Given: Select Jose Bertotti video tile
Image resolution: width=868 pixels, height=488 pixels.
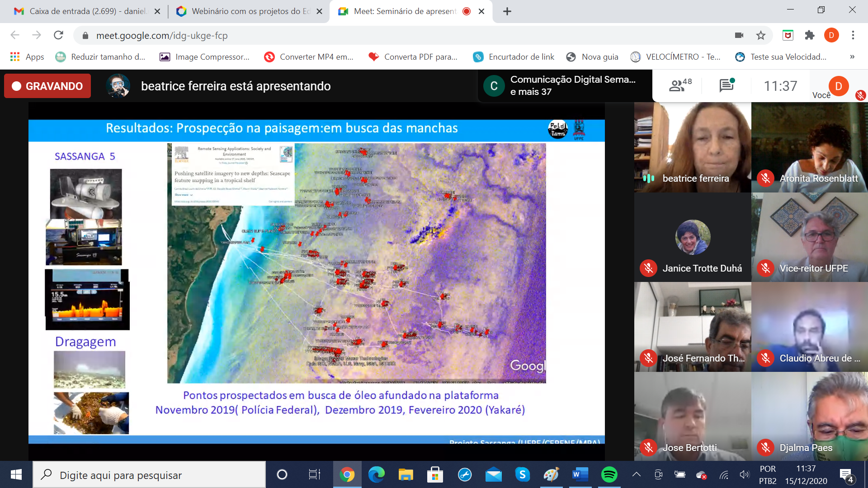Looking at the screenshot, I should 693,417.
